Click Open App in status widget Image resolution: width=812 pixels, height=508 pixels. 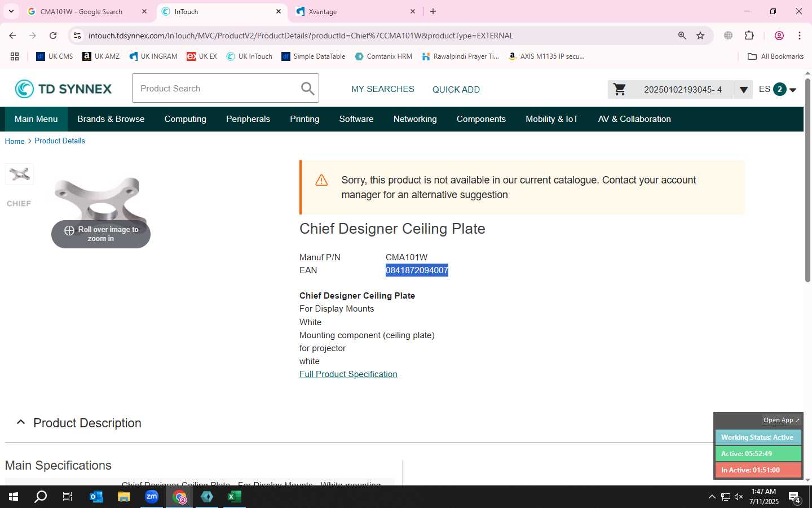coord(781,420)
